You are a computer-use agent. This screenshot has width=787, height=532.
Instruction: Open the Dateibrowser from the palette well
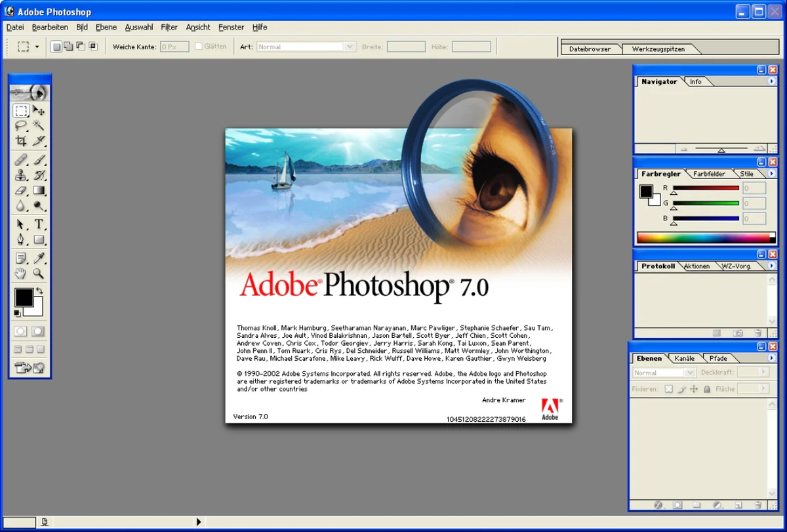[590, 48]
